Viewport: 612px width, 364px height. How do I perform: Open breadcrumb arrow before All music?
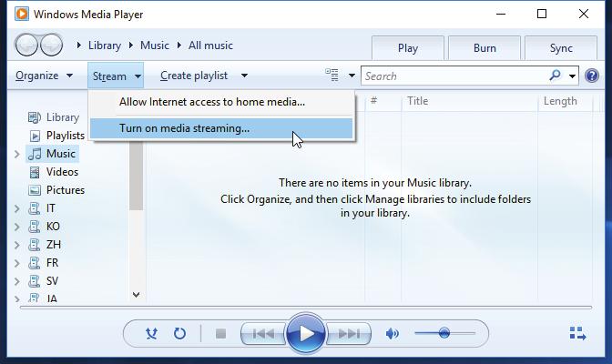pyautogui.click(x=179, y=45)
